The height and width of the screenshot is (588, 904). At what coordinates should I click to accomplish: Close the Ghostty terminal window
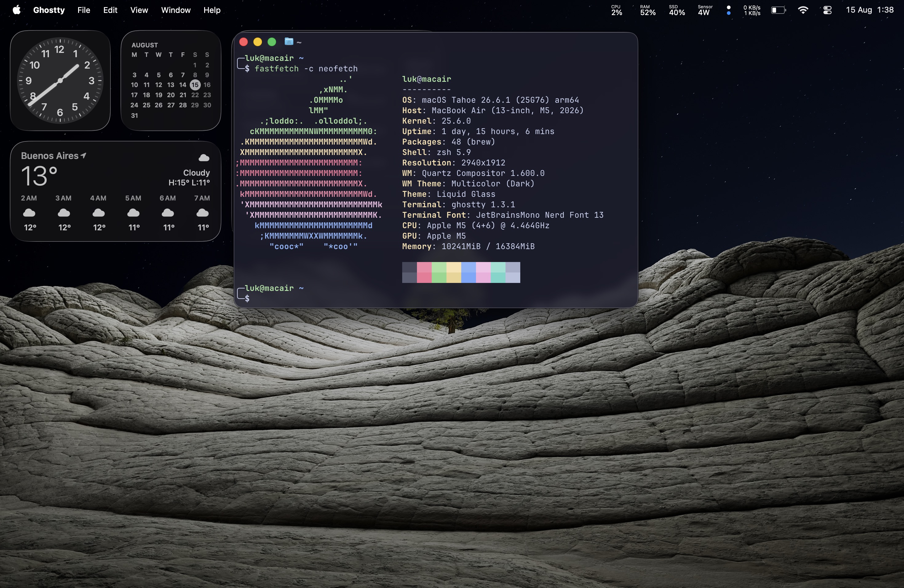click(244, 42)
